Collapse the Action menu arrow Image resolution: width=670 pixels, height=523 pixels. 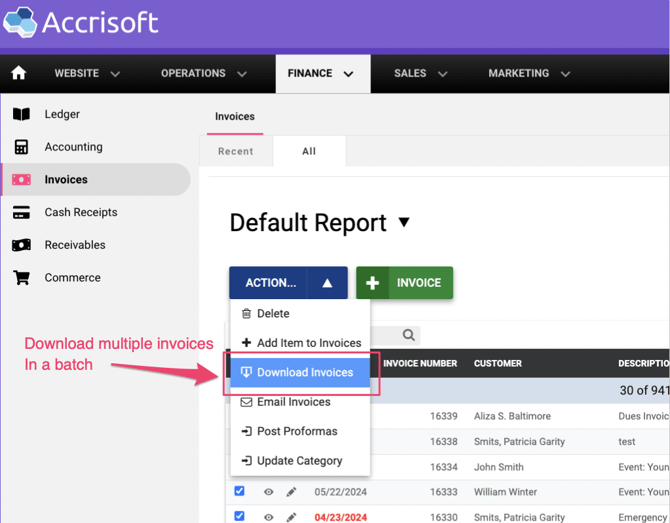(327, 283)
